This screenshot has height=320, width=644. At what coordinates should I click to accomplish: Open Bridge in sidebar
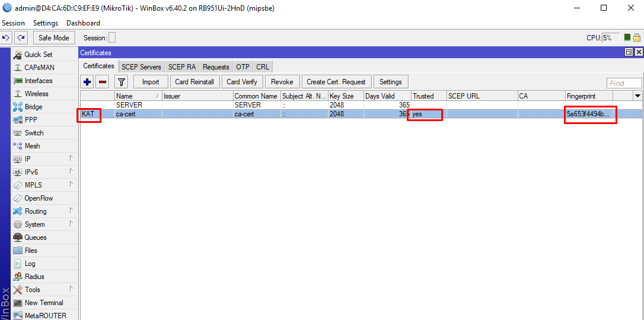[33, 107]
